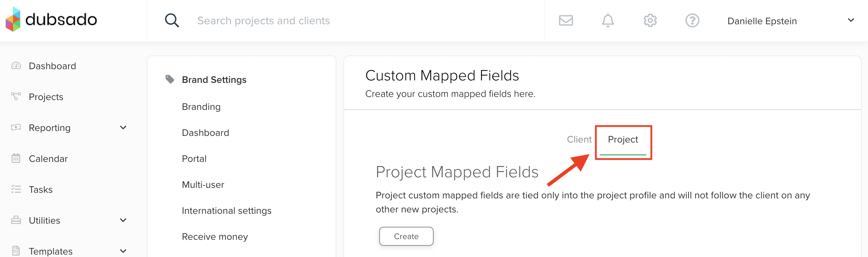Select the Project tab
Viewport: 868px width, 257px height.
pos(623,139)
